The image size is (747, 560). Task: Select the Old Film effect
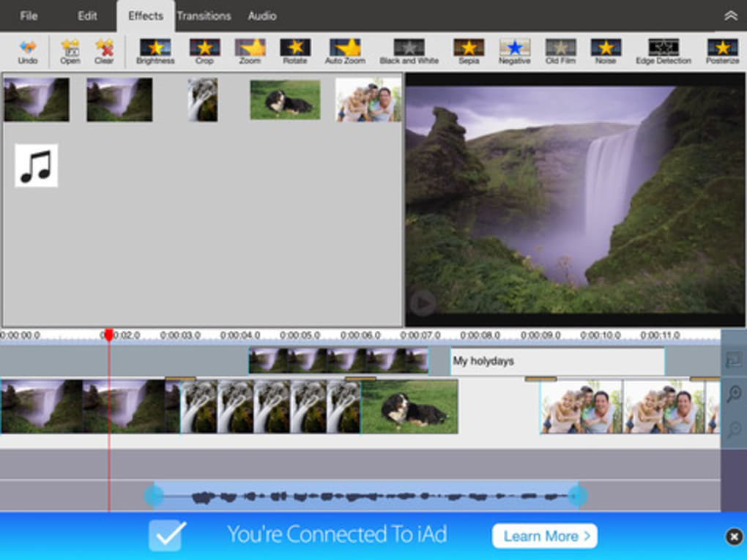(x=561, y=51)
